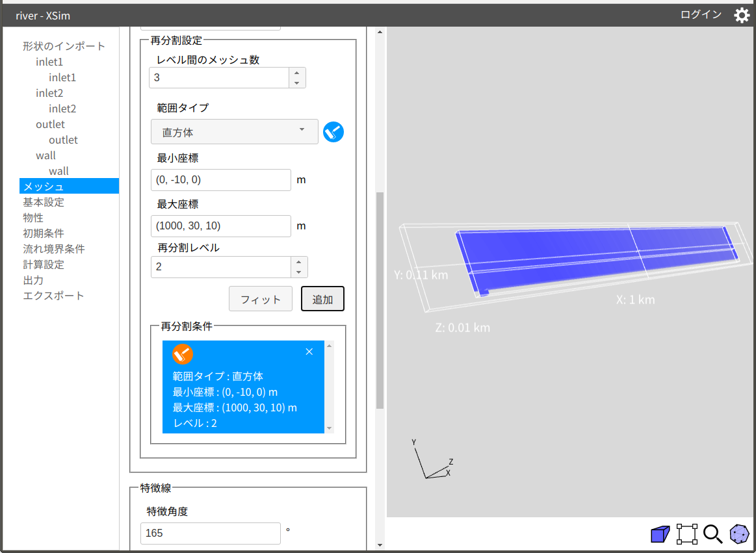Select the child wall tree item
Viewport: 756px width, 553px height.
59,171
